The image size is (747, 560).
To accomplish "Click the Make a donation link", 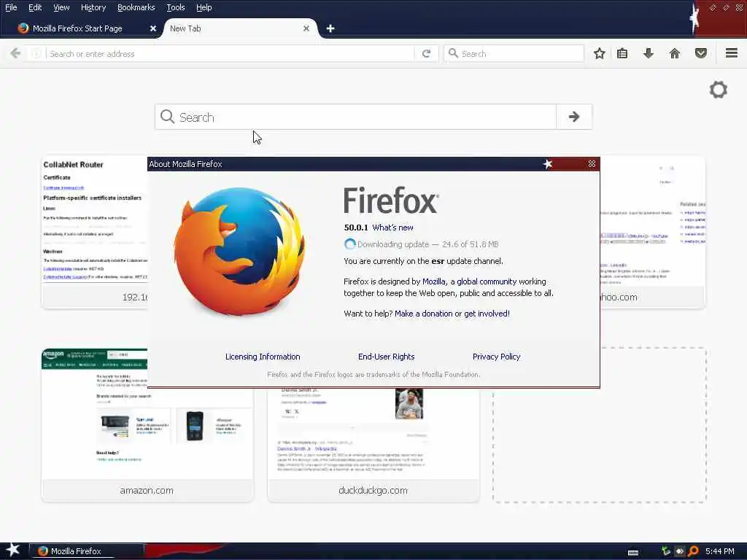I will point(424,314).
